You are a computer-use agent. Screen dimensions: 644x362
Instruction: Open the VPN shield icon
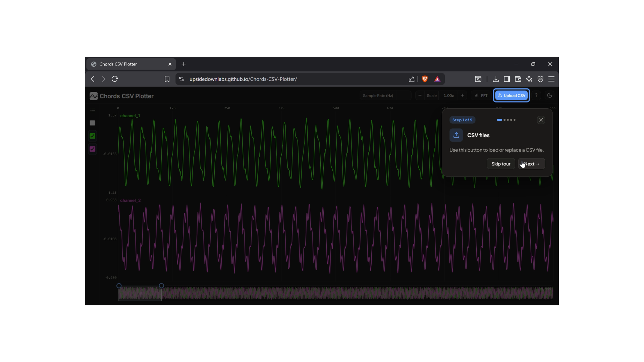pos(540,79)
